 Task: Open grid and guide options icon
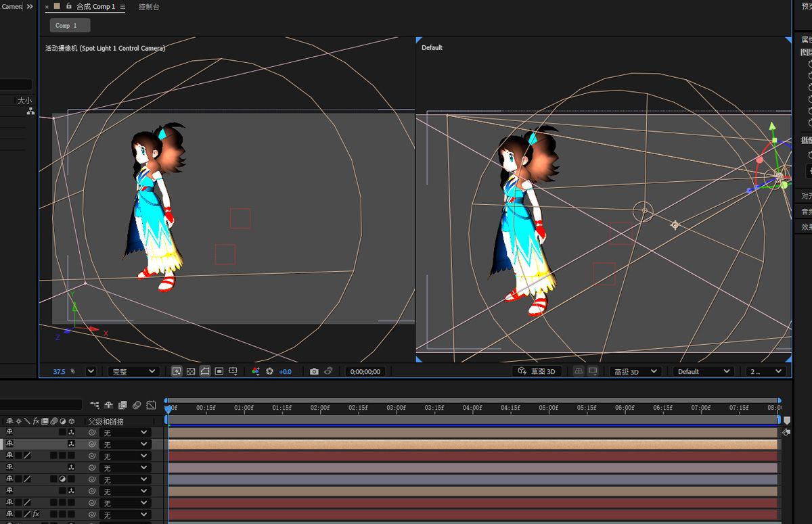[x=233, y=371]
